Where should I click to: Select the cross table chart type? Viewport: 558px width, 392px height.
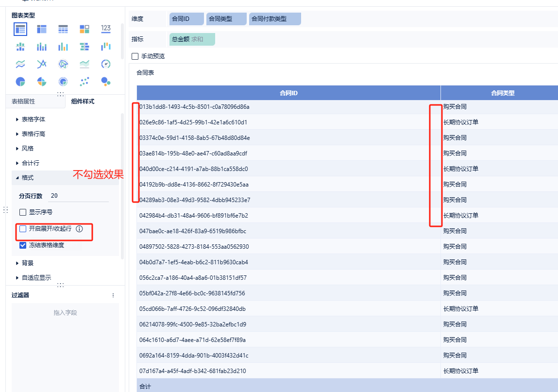click(42, 29)
